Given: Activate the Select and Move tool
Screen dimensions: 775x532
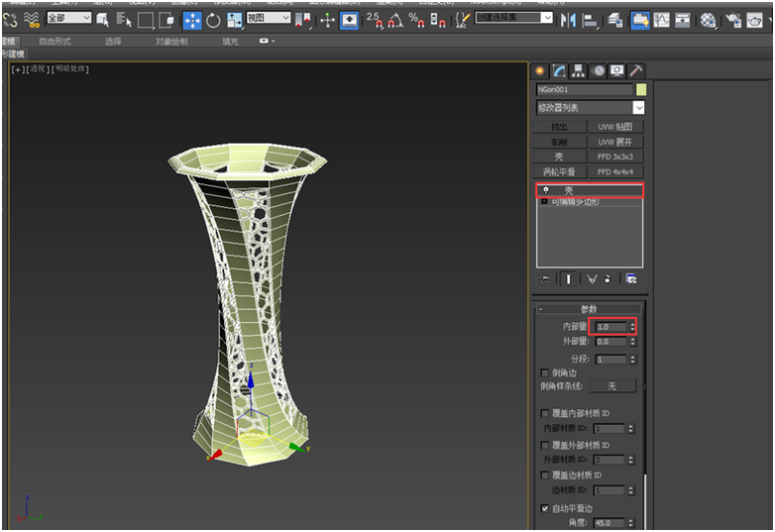Looking at the screenshot, I should click(192, 20).
